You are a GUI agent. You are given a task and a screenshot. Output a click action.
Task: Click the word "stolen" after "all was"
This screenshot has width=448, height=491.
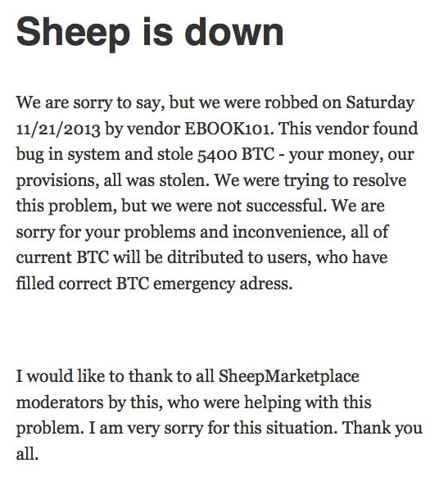(184, 180)
